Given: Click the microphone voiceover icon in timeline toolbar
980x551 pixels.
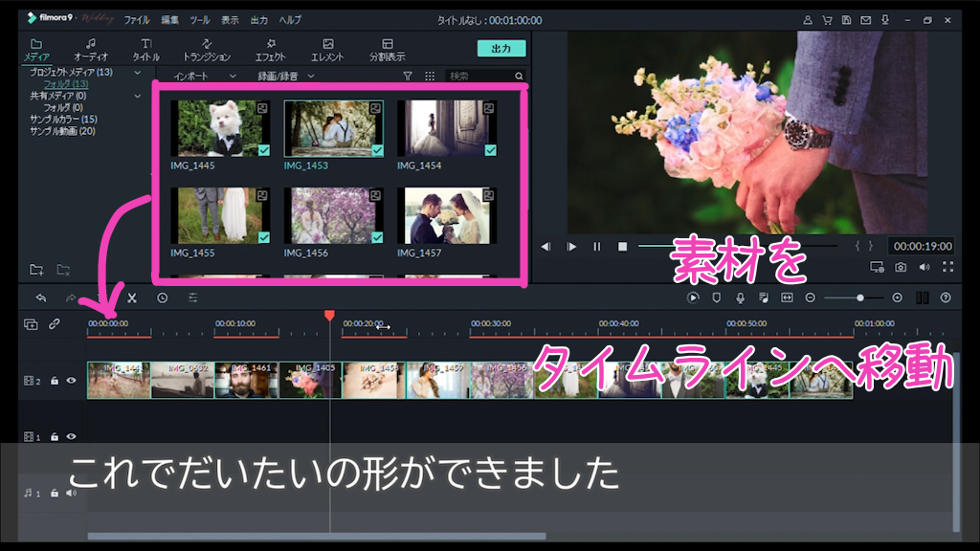Looking at the screenshot, I should point(740,298).
